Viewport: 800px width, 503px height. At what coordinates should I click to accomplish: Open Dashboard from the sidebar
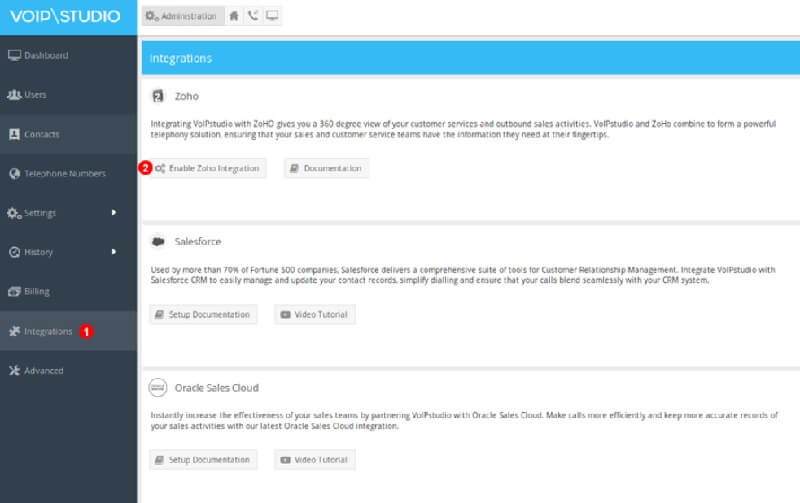click(45, 55)
